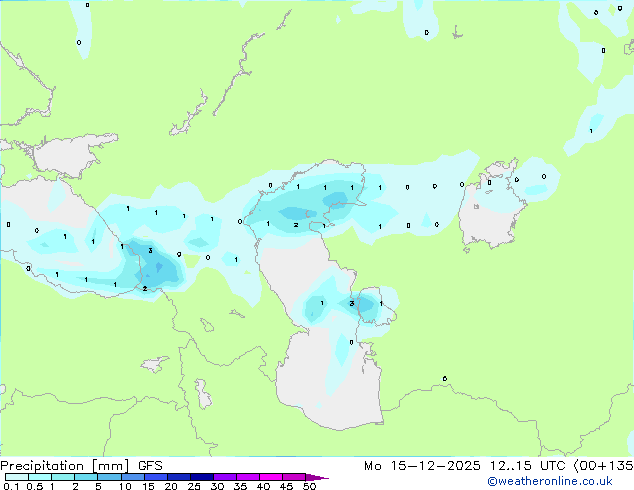
Task: Click the 'Mo 15-12-2025 12..15 UTC' timestamp text
Action: (x=465, y=466)
